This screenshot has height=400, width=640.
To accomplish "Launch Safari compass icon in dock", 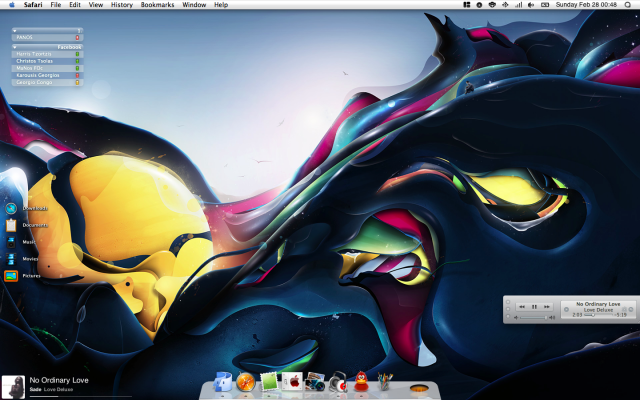I will [246, 382].
